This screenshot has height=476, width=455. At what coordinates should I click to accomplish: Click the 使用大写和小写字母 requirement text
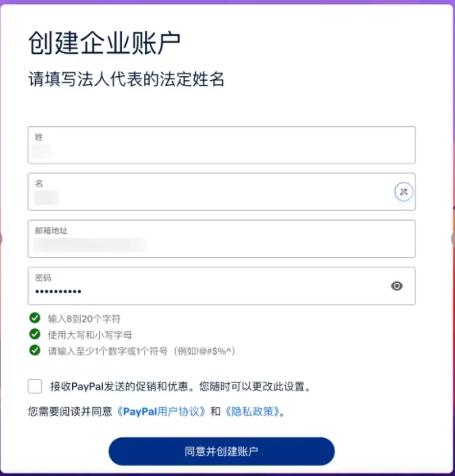pos(90,335)
